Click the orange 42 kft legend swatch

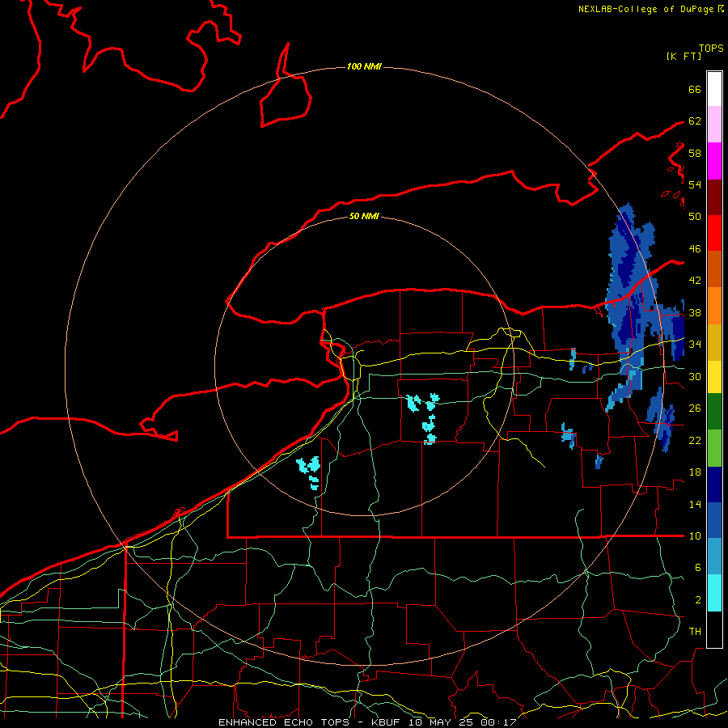[714, 306]
